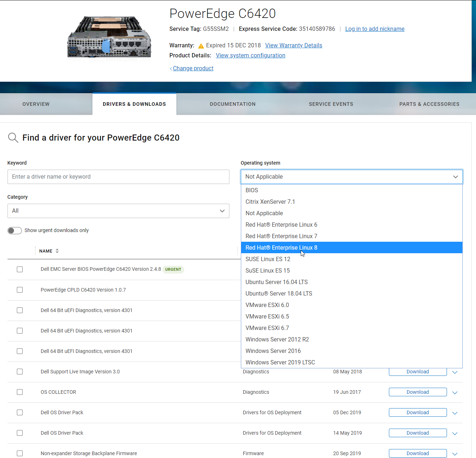Viewport: 476px width, 458px height.
Task: Select SUSE Linux ES 12 option
Action: pos(352,259)
